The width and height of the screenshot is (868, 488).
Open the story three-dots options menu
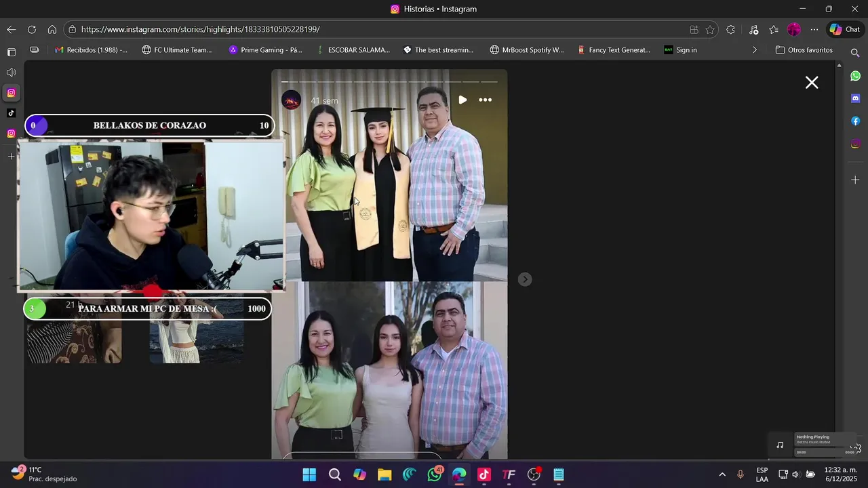486,100
